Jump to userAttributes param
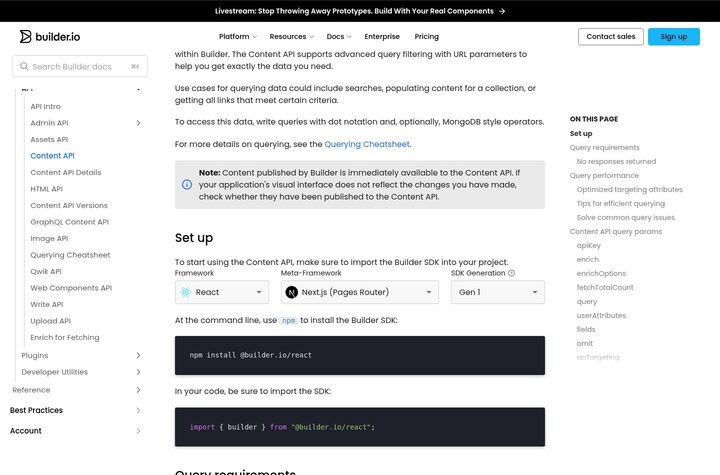Viewport: 720px width, 475px height. coord(601,316)
